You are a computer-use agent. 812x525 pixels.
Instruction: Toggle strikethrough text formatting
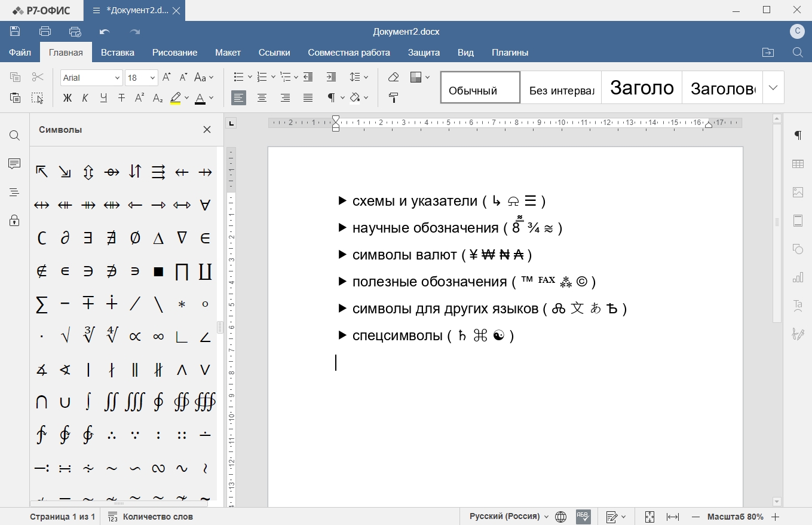[x=121, y=98]
